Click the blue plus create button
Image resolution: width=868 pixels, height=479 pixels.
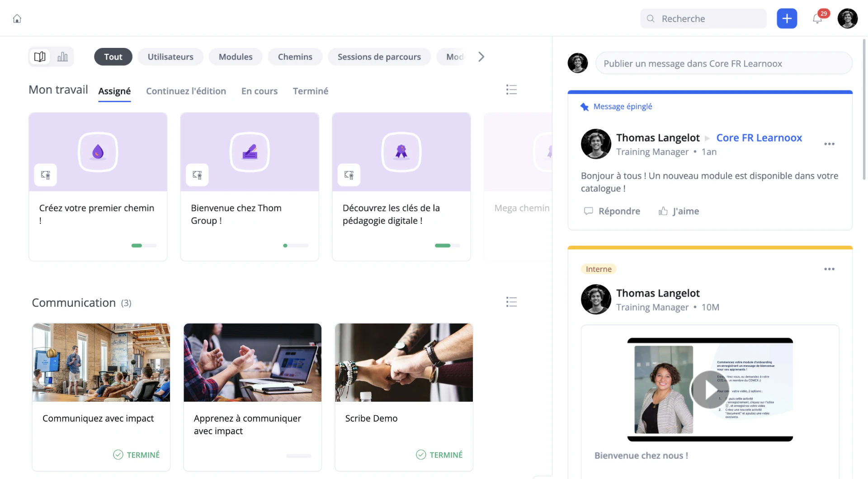click(787, 19)
